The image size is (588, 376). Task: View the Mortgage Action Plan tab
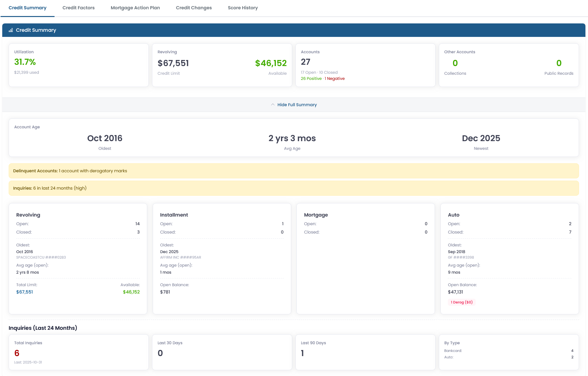135,8
